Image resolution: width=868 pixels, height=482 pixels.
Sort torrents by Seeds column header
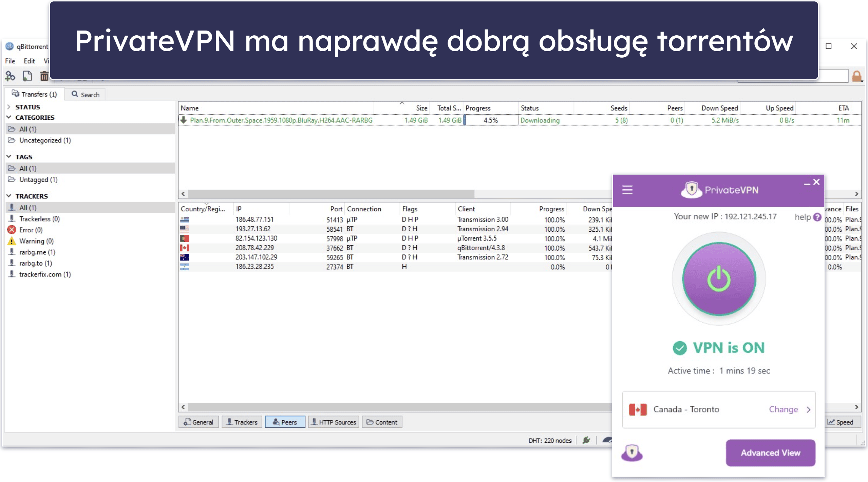click(x=601, y=108)
